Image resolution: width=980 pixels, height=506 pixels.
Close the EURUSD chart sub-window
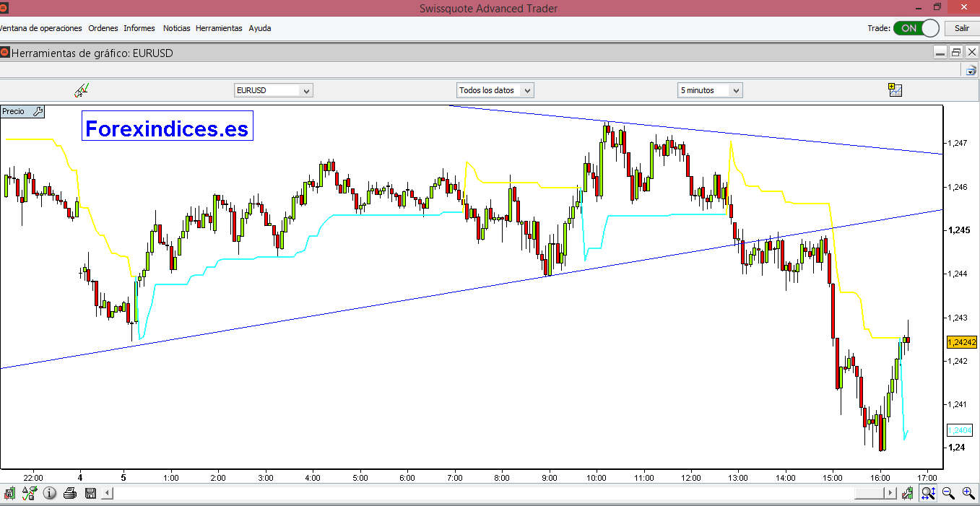coord(972,53)
